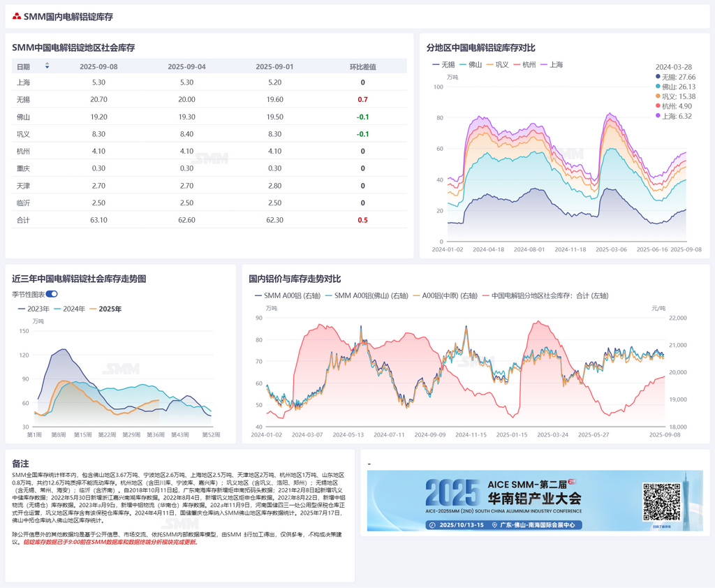Toggle 无锡 series in regional legend

coord(443,65)
